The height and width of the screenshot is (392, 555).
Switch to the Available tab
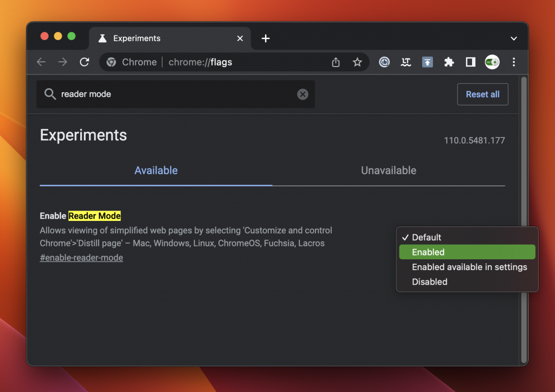[156, 171]
